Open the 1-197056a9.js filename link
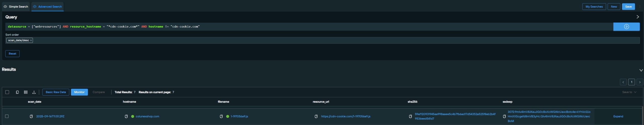The height and width of the screenshot is (125, 644). [x=239, y=116]
